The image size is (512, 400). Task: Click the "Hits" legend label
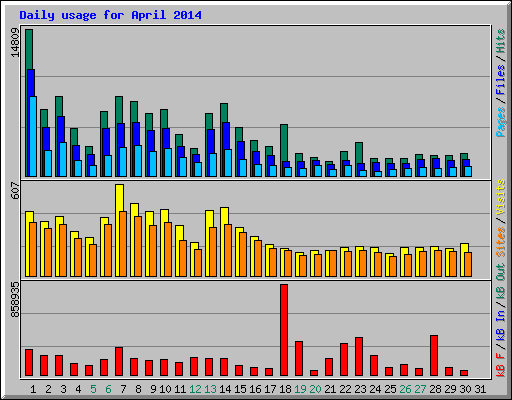pos(501,41)
